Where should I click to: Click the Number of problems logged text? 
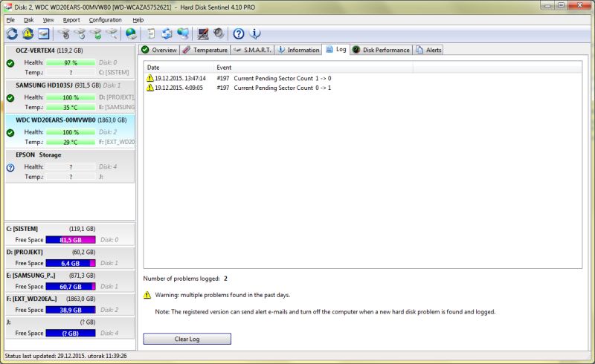(185, 279)
